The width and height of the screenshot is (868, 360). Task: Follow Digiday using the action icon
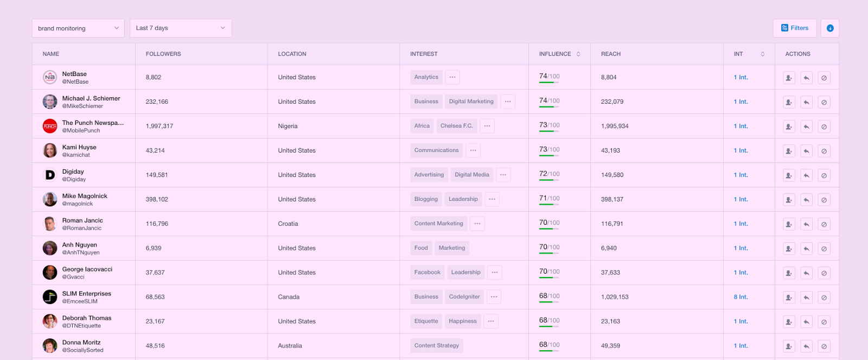pyautogui.click(x=789, y=175)
